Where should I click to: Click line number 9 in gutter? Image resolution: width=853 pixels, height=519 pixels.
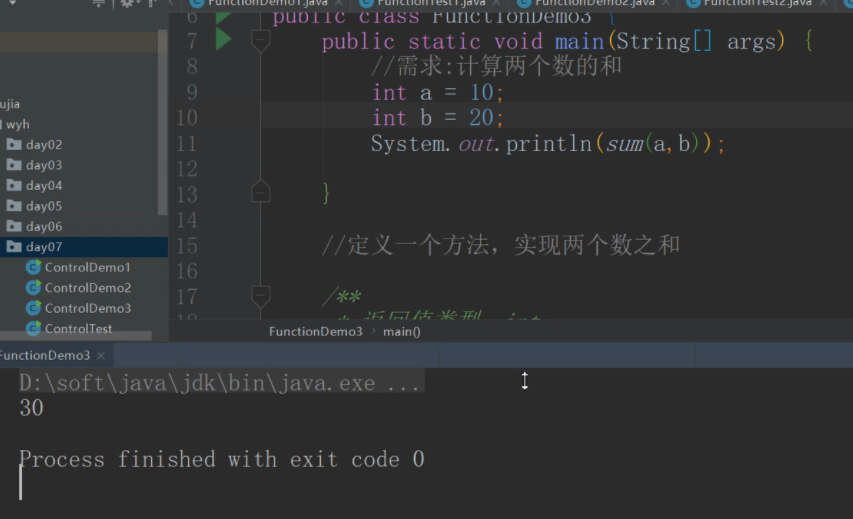[x=192, y=92]
